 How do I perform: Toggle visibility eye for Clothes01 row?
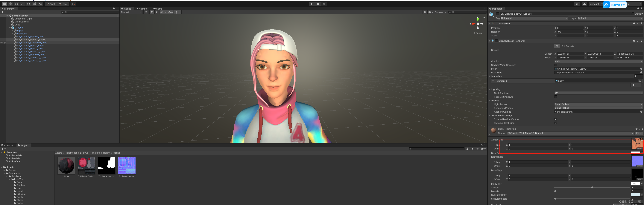tap(1, 43)
